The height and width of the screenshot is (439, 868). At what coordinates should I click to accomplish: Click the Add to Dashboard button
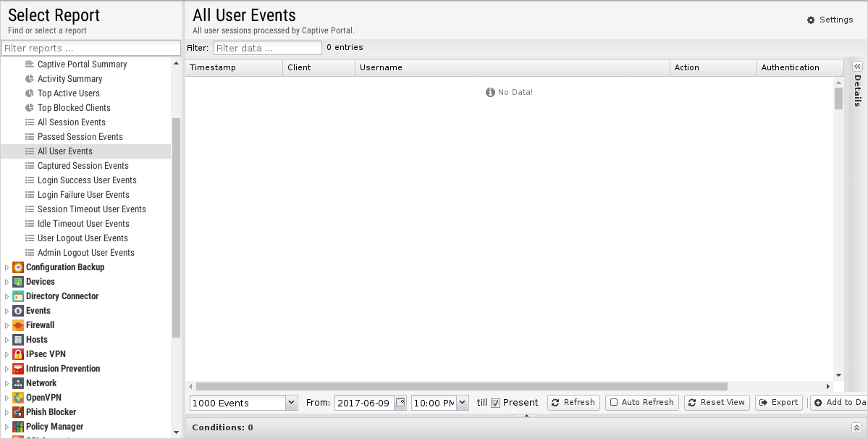point(839,403)
